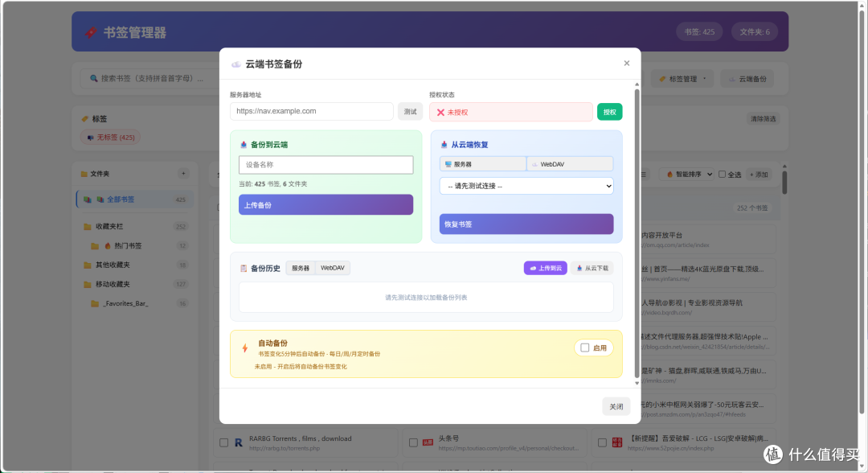
Task: Click the 252 个书签 count label
Action: (x=752, y=208)
